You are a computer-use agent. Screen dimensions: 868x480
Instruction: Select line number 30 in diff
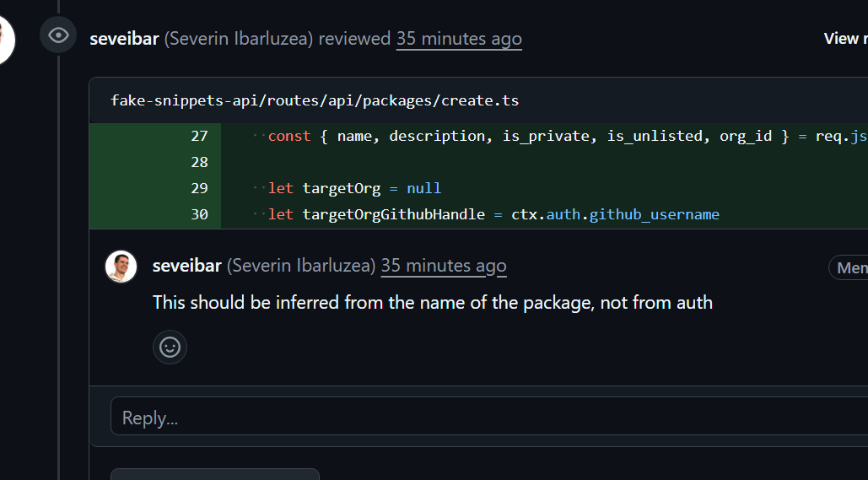click(199, 214)
